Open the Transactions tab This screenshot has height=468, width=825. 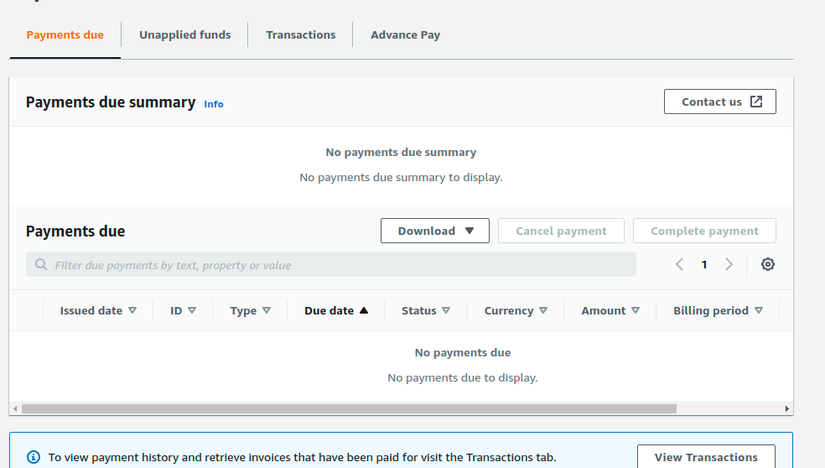pyautogui.click(x=301, y=35)
